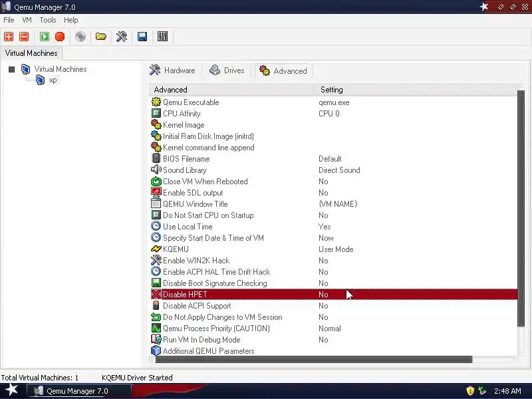Click the Disable HPET red X icon
The height and width of the screenshot is (399, 532).
pyautogui.click(x=156, y=294)
